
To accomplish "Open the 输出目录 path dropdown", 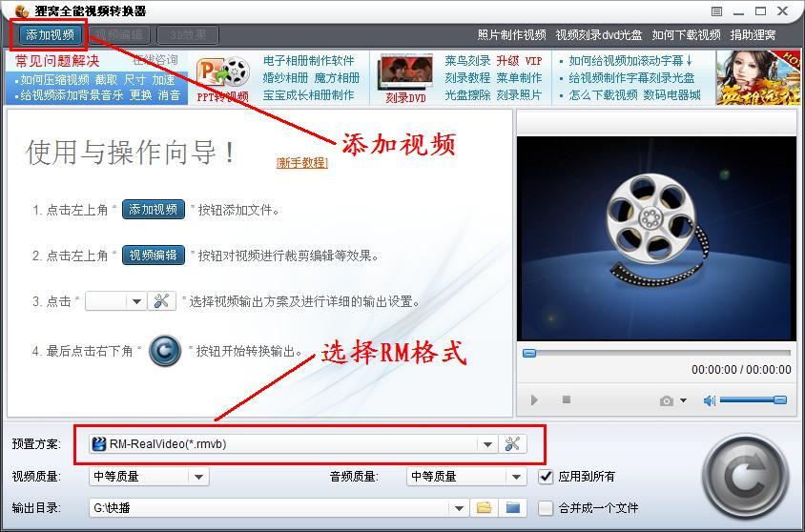I will 459,508.
